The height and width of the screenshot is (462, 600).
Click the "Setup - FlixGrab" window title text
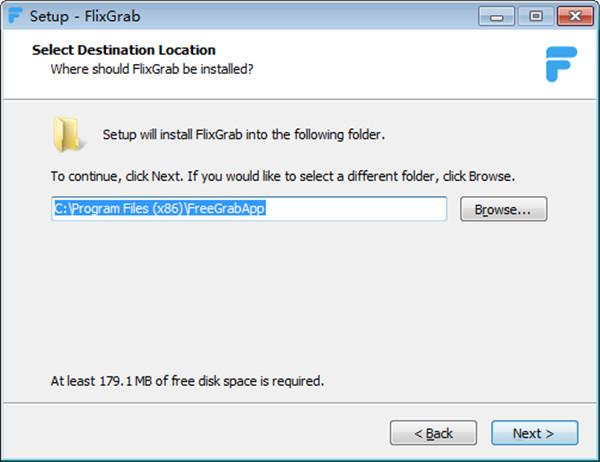(72, 16)
